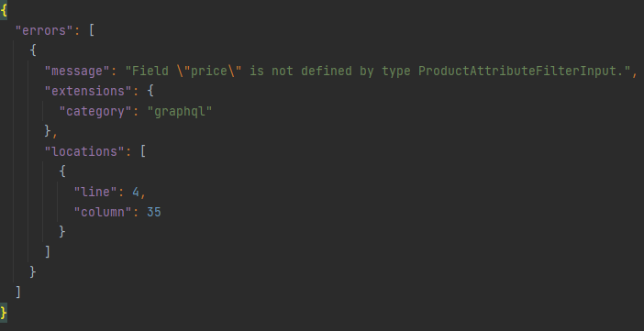Click the column value 35
Viewport: 644px width, 331px height.
[x=154, y=212]
